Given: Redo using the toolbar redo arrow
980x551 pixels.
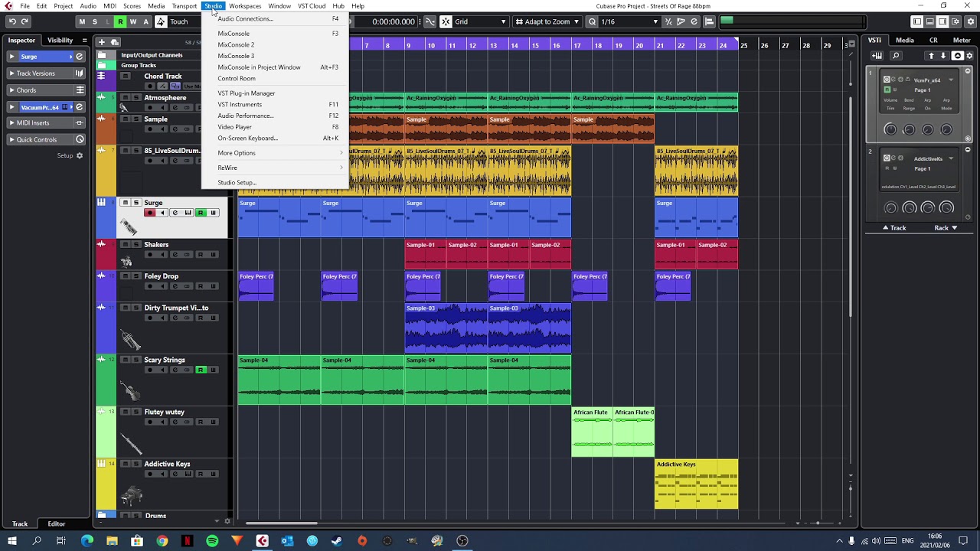Looking at the screenshot, I should click(25, 21).
